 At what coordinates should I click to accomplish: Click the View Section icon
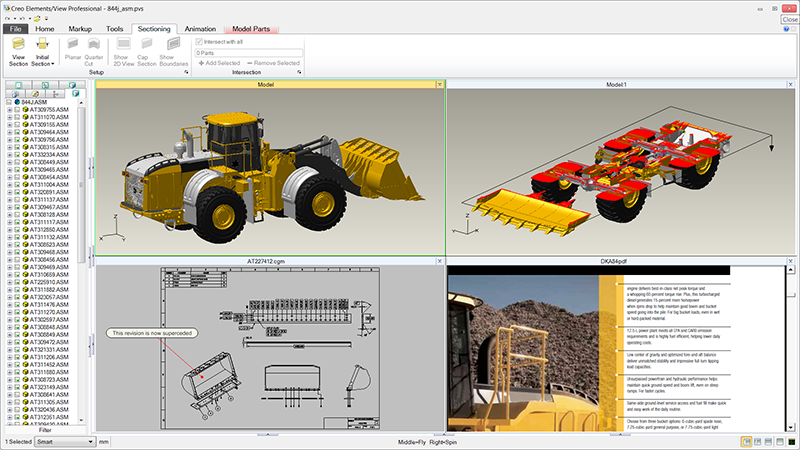click(x=18, y=46)
